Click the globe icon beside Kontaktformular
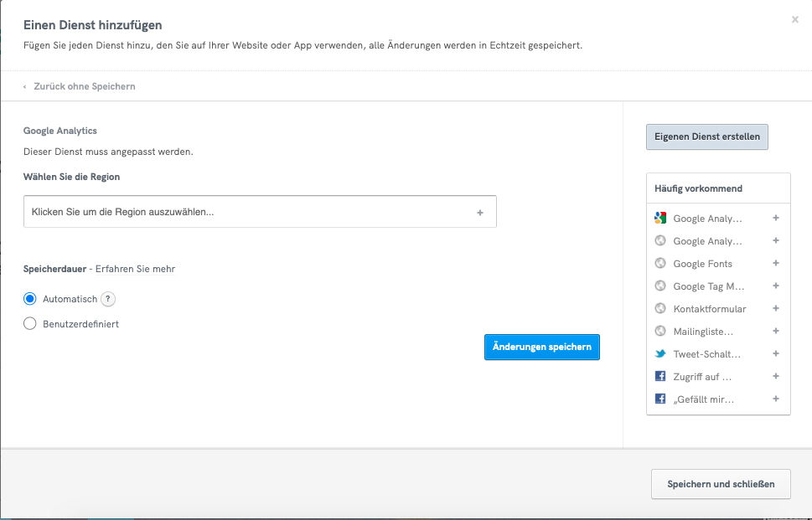Screen dimensions: 812x520 [x=660, y=309]
